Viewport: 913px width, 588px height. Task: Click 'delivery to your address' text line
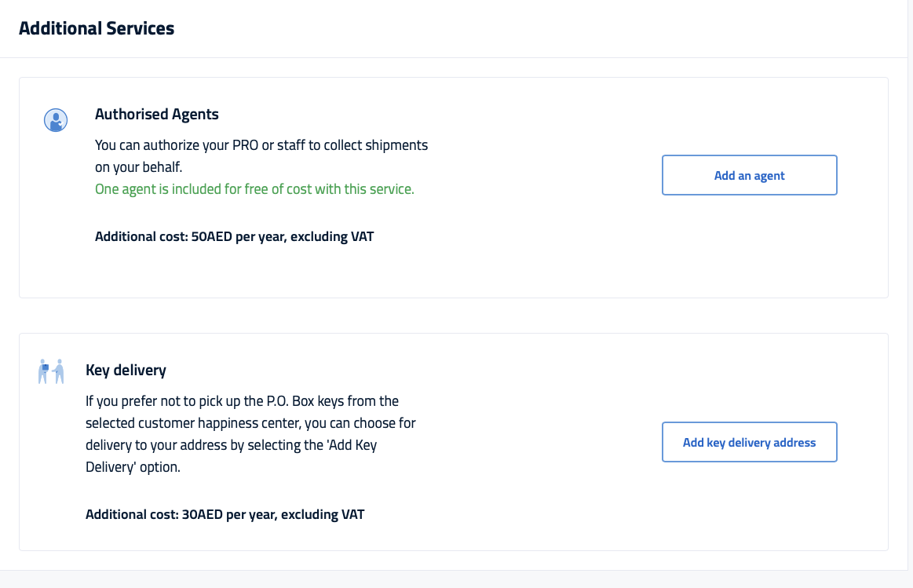[x=231, y=445]
